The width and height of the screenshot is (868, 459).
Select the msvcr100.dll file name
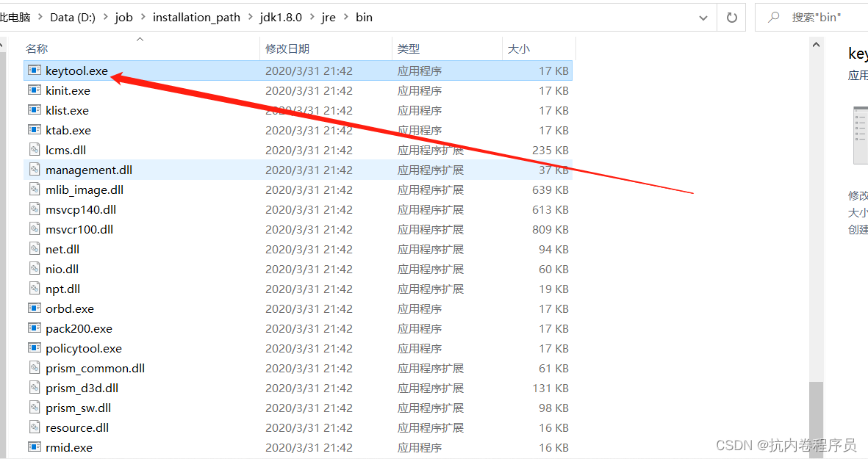(x=79, y=229)
